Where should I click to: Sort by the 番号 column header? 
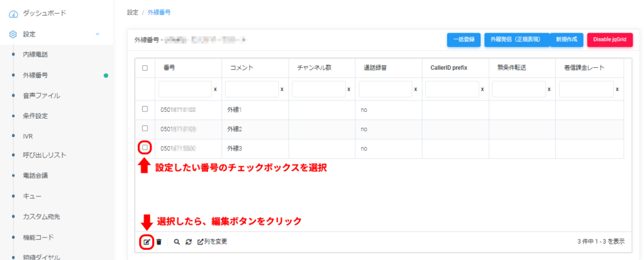[169, 68]
